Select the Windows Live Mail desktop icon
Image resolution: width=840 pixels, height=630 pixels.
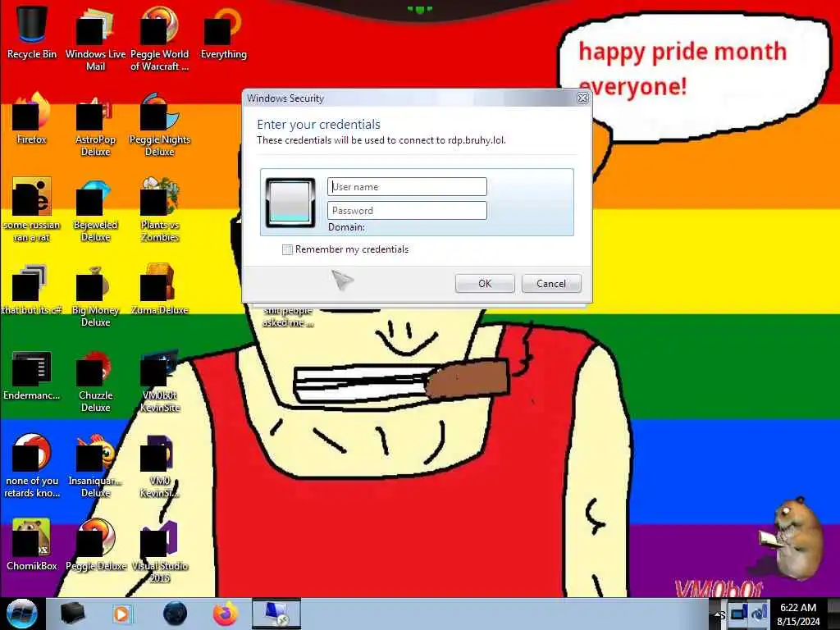[x=95, y=39]
